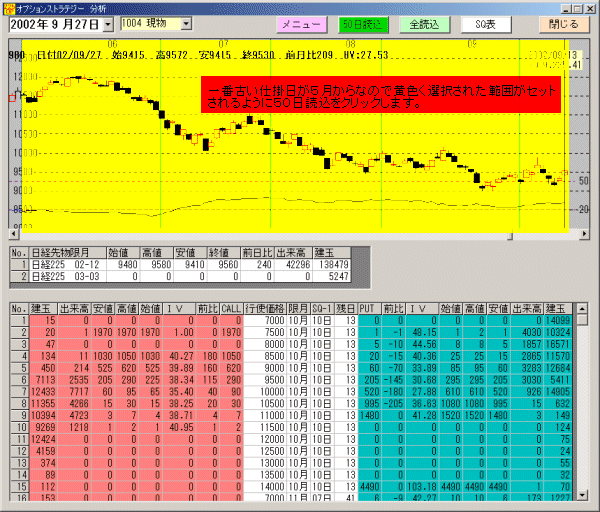Click row number 6 in options table
The width and height of the screenshot is (600, 512).
coord(20,380)
